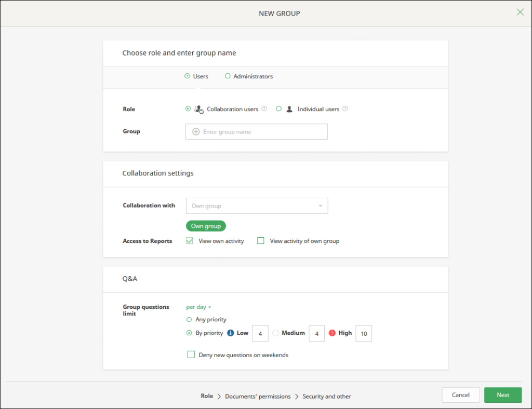The height and width of the screenshot is (409, 532).
Task: Switch to the Administrators tab
Action: pos(249,76)
